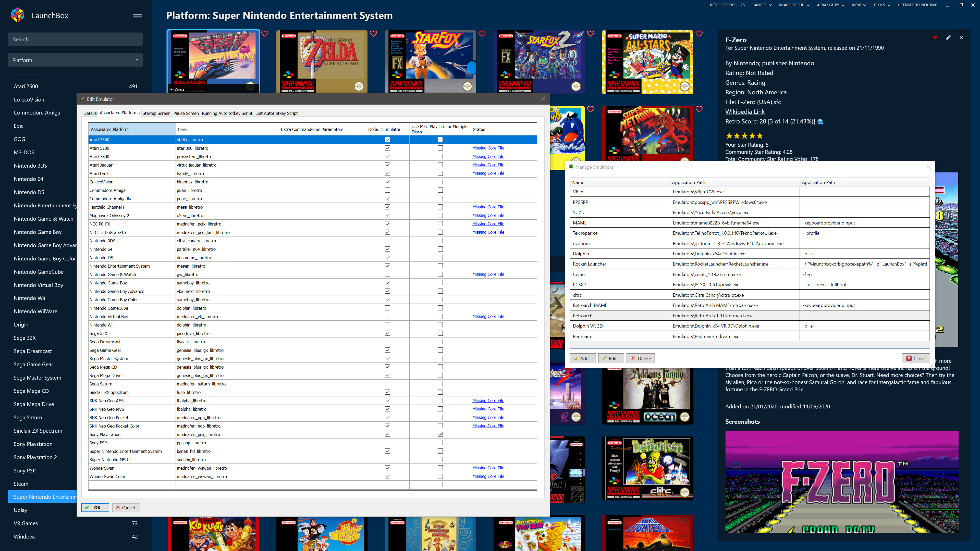Click Add... in Manage Emulators
This screenshot has width=980, height=551.
[582, 358]
